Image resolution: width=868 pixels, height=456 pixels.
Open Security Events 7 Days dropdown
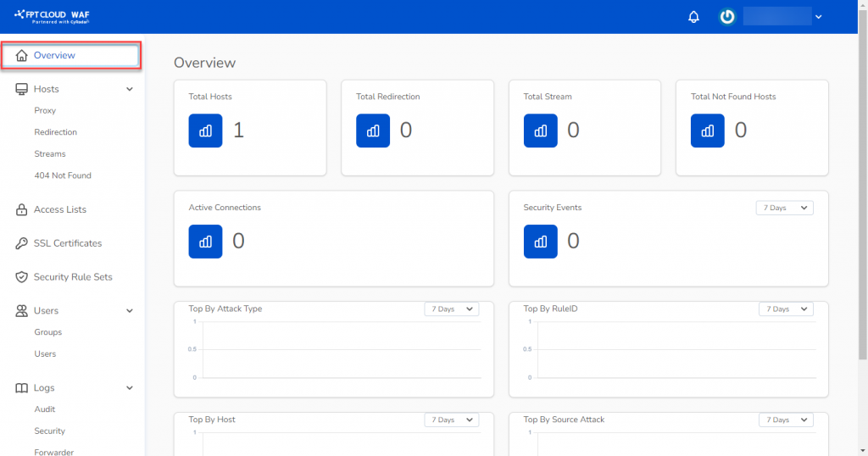(784, 208)
